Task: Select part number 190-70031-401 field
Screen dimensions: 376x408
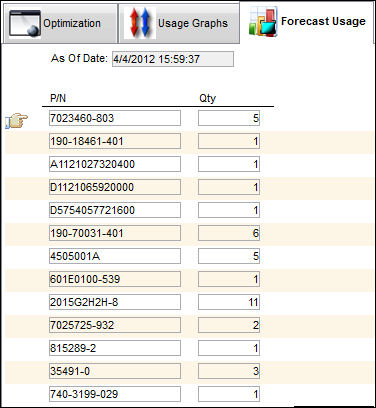Action: (115, 233)
